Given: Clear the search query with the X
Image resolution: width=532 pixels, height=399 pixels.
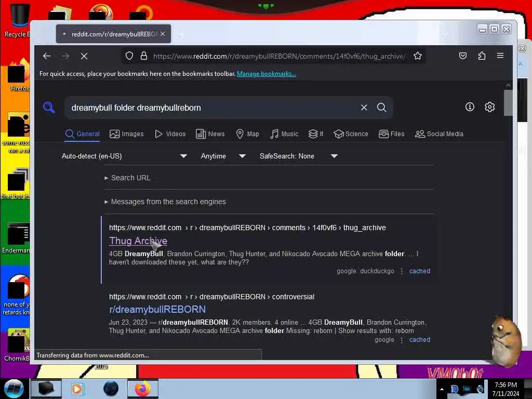Looking at the screenshot, I should click(x=364, y=108).
